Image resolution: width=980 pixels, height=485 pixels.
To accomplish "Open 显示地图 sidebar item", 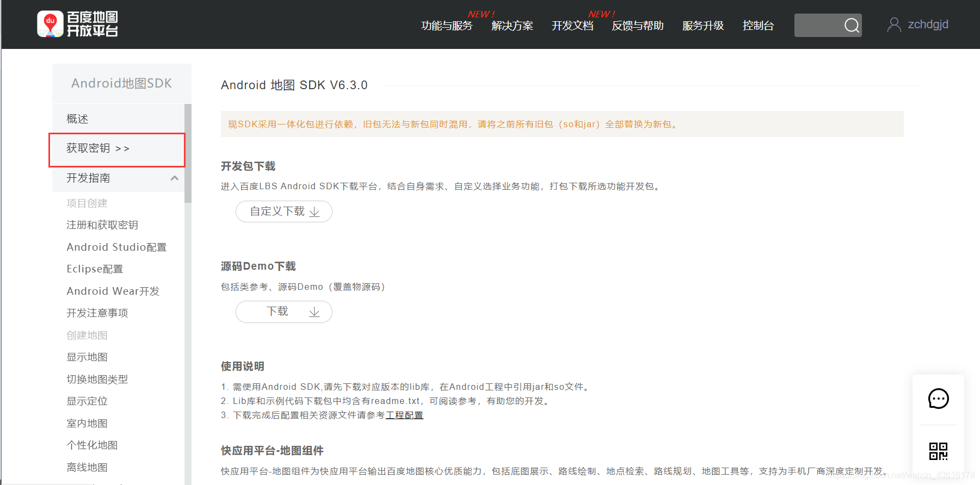I will [87, 357].
